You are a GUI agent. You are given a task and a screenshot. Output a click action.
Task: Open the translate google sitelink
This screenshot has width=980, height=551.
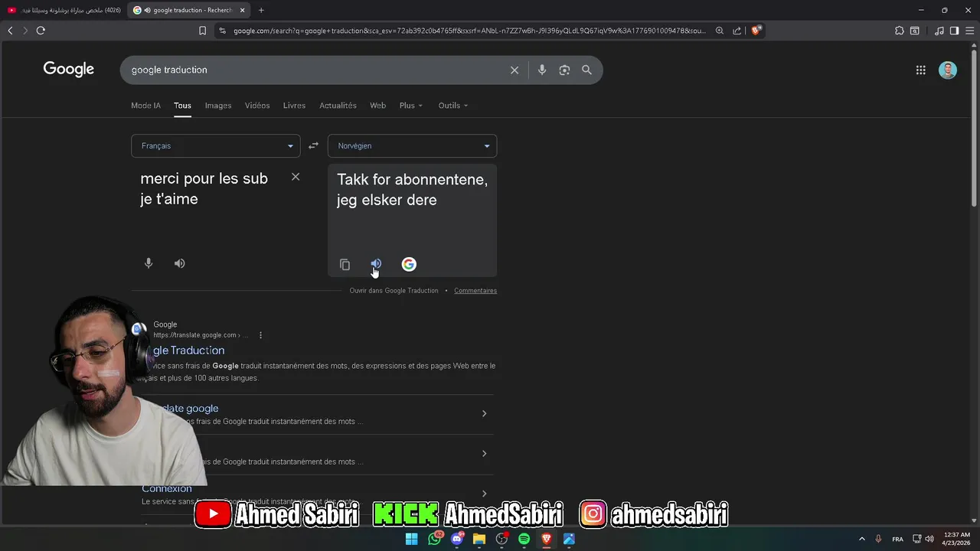[185, 409]
